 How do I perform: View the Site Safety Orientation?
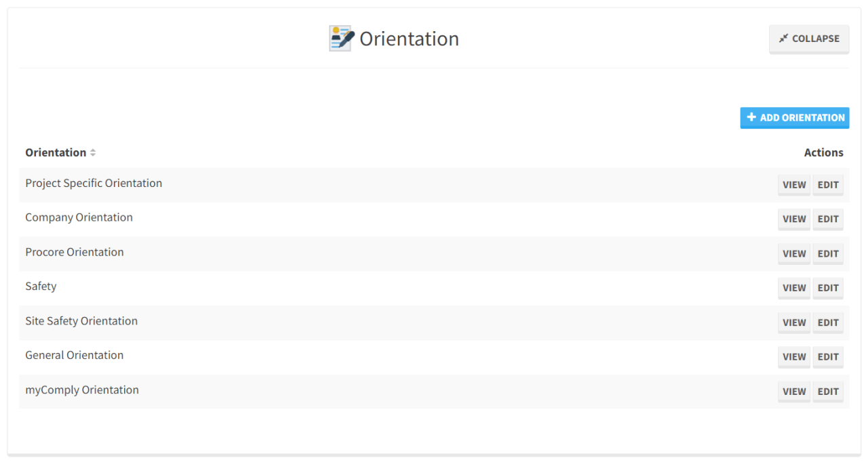793,322
